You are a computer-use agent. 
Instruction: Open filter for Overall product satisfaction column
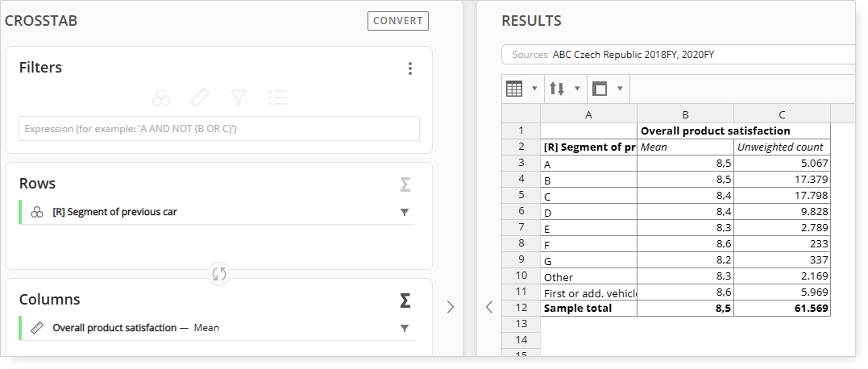(x=405, y=328)
